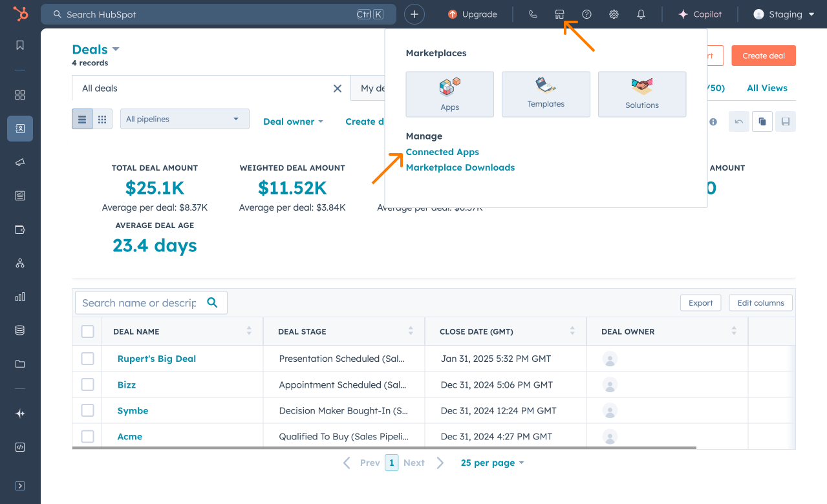The width and height of the screenshot is (827, 504).
Task: Open developer code icon in sidebar
Action: coord(20,447)
